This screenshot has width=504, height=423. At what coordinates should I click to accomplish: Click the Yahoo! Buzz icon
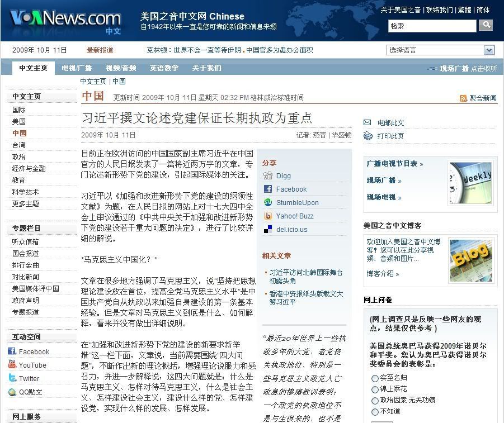[268, 216]
